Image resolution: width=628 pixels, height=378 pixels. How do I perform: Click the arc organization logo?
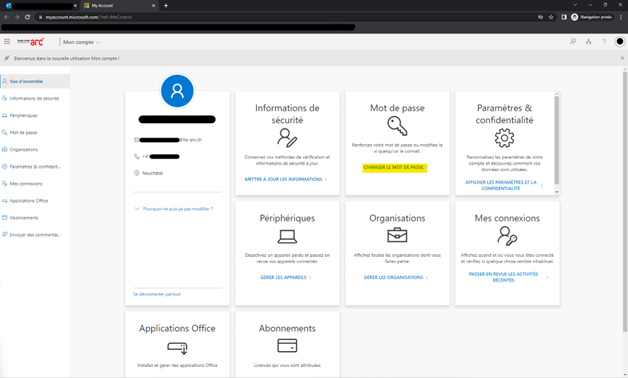pyautogui.click(x=30, y=42)
